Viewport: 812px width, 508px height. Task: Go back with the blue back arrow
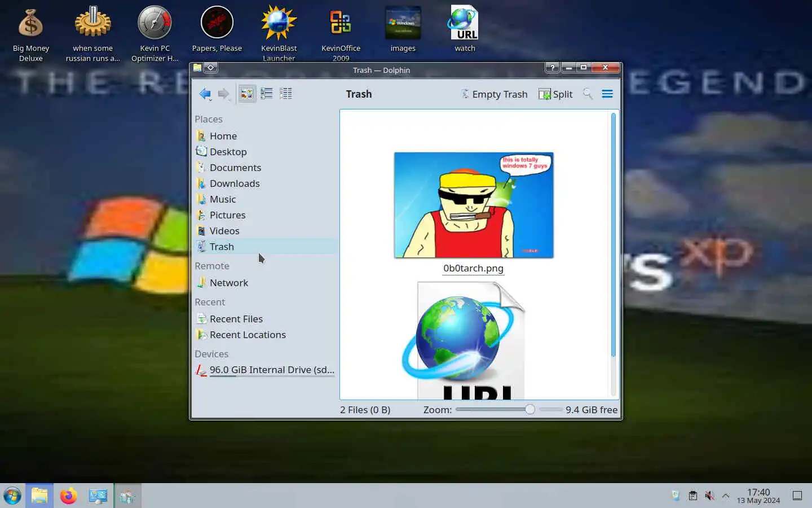pyautogui.click(x=205, y=94)
